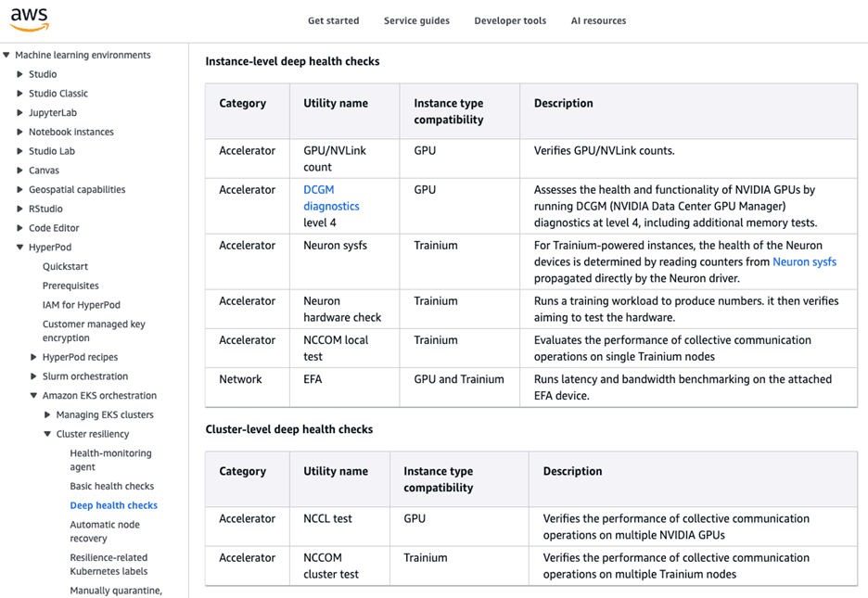Image resolution: width=868 pixels, height=598 pixels.
Task: Expand the Studio tree node arrow
Action: click(x=20, y=74)
